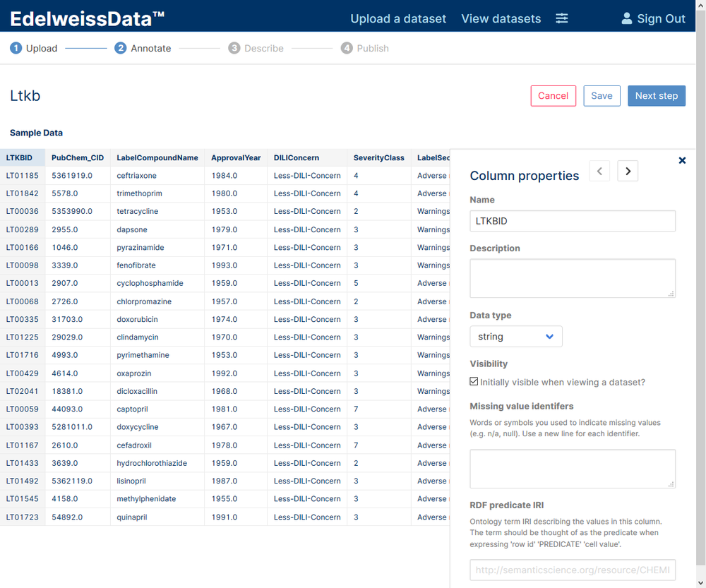The image size is (706, 588).
Task: Close the Column properties panel
Action: point(682,160)
